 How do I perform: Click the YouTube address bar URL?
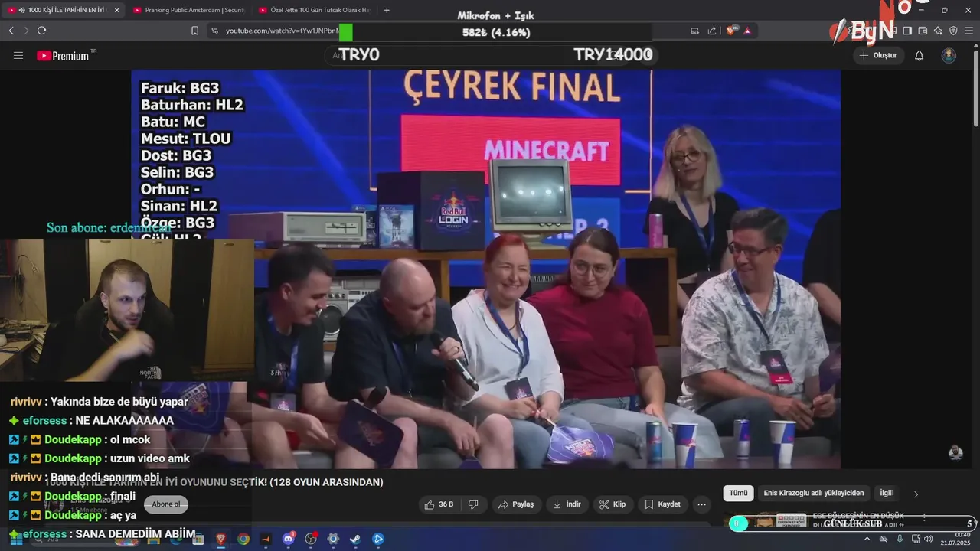click(282, 31)
